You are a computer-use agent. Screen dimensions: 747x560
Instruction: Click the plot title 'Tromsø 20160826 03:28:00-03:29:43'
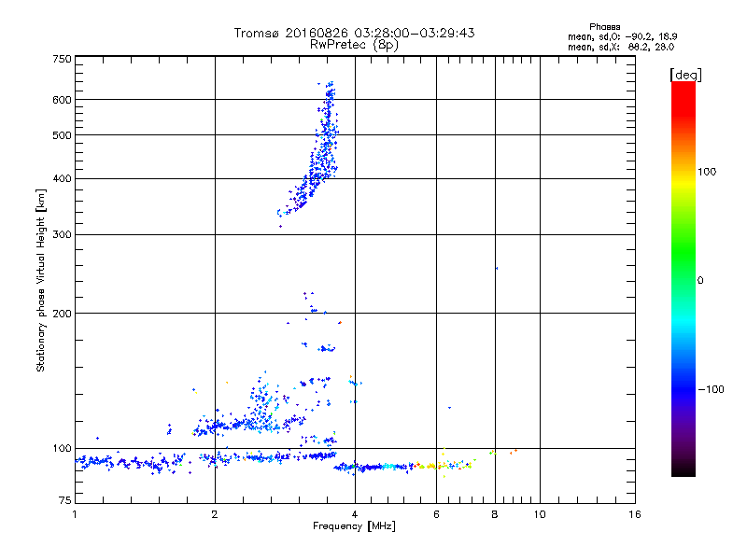354,33
